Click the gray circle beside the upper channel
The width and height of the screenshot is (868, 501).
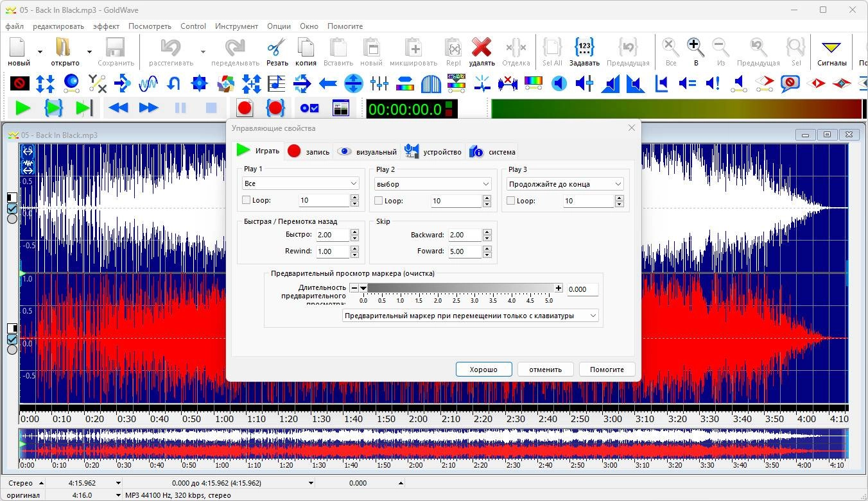click(x=12, y=219)
